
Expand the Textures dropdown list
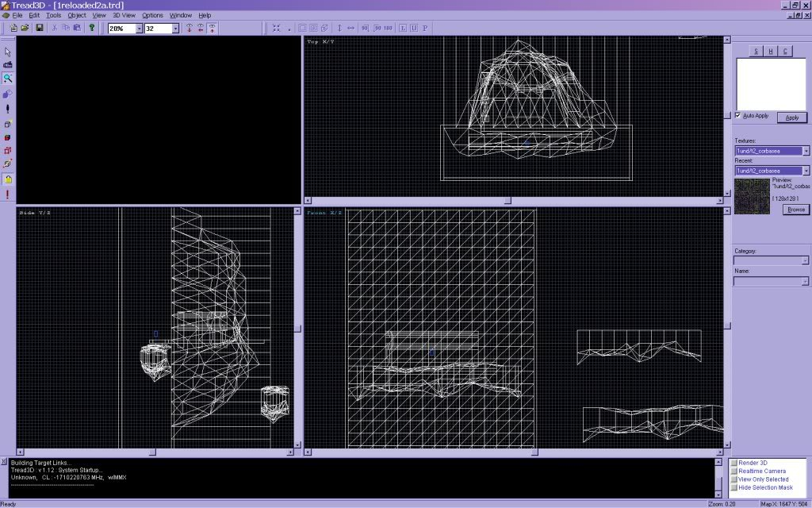[806, 151]
